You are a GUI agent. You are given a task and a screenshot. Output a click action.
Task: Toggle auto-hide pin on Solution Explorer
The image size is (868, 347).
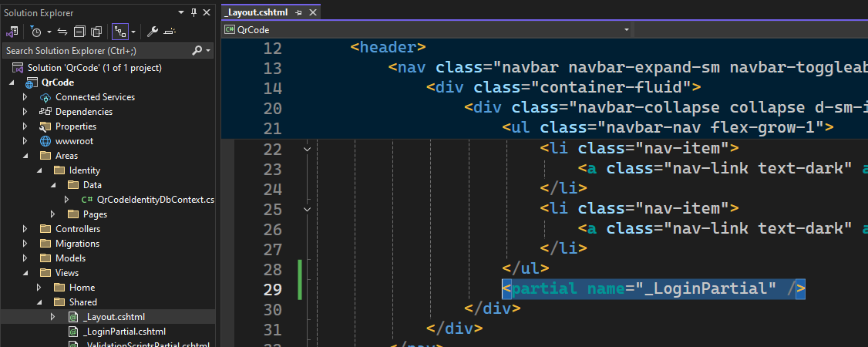tap(193, 13)
